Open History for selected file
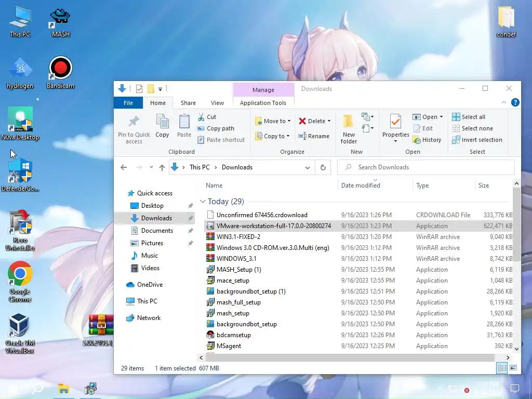The height and width of the screenshot is (399, 532). coord(427,140)
